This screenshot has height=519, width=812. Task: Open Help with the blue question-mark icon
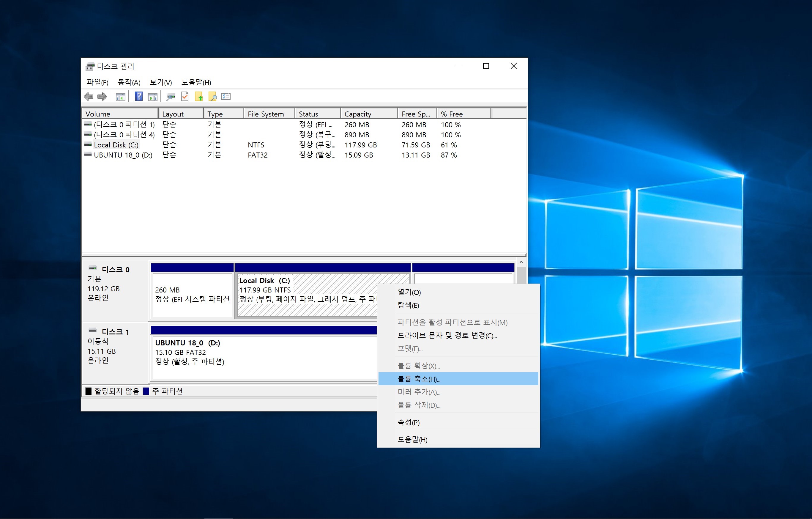click(138, 97)
